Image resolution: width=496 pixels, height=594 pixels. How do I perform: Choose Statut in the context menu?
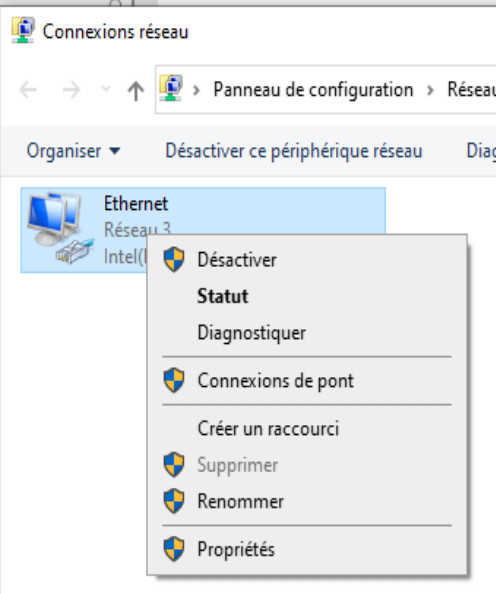pos(223,296)
